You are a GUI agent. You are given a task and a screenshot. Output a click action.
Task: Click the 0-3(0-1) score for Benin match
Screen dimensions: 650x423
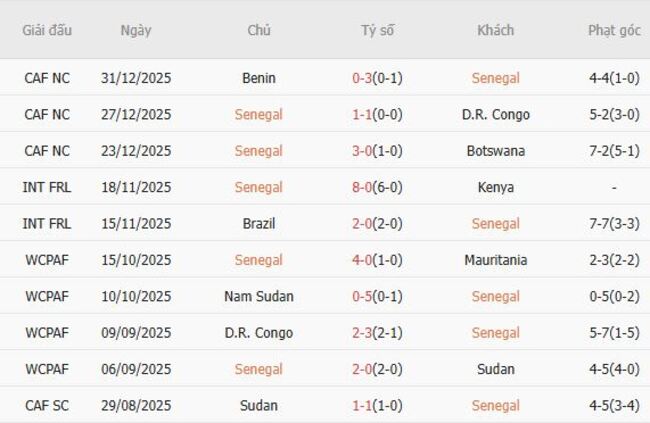click(377, 78)
